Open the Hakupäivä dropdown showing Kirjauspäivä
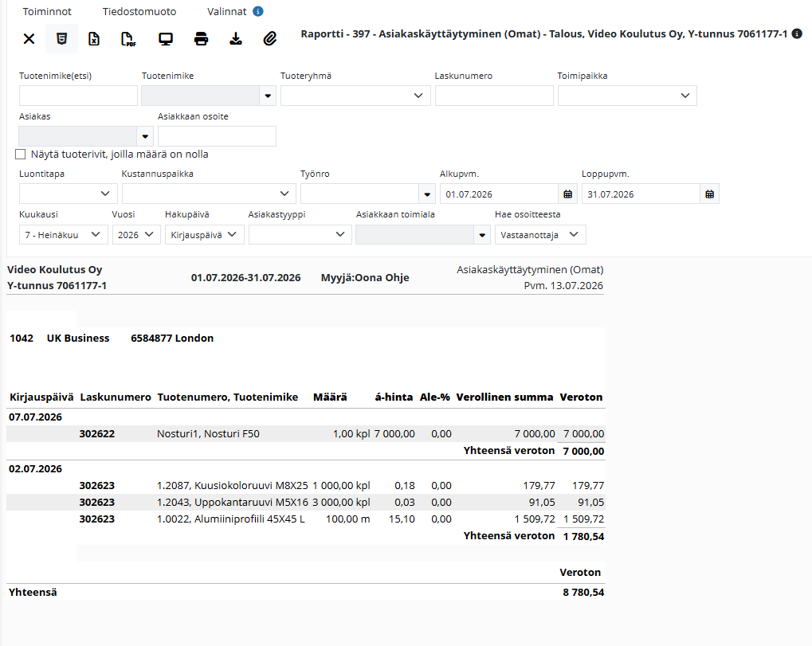The image size is (812, 646). (204, 234)
